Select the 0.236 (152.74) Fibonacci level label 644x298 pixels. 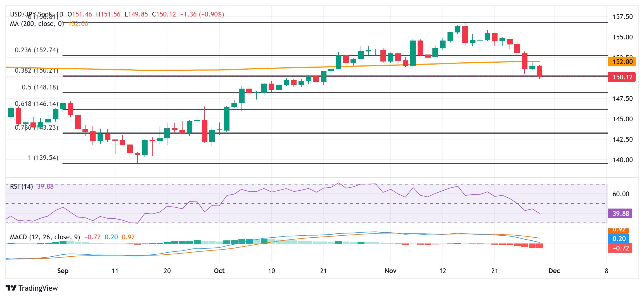click(x=37, y=50)
